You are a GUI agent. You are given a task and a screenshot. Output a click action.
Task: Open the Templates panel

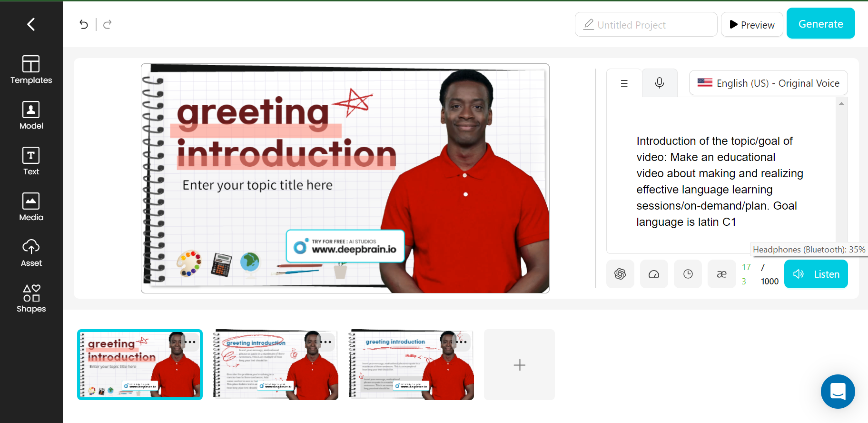(31, 70)
